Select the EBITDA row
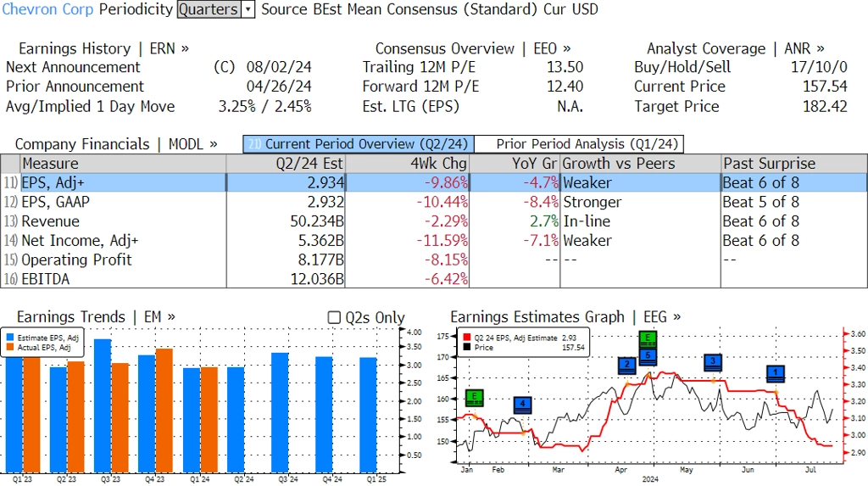This screenshot has height=486, width=868. (434, 279)
